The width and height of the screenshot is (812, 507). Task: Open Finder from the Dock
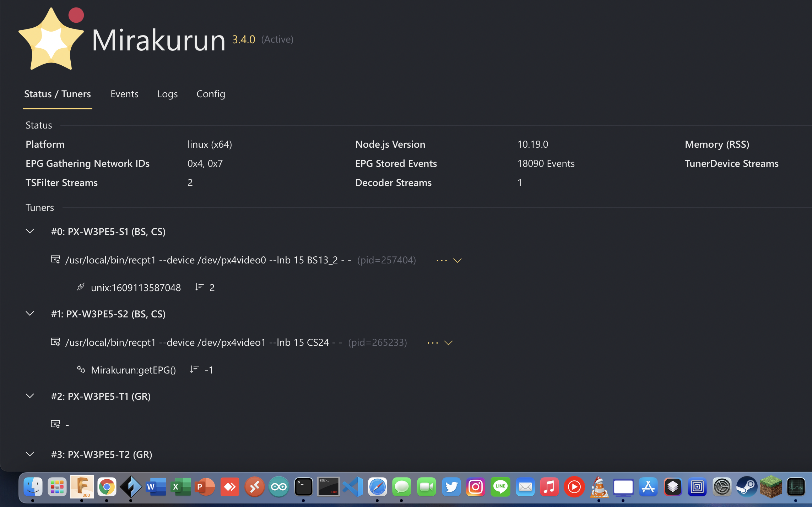33,487
